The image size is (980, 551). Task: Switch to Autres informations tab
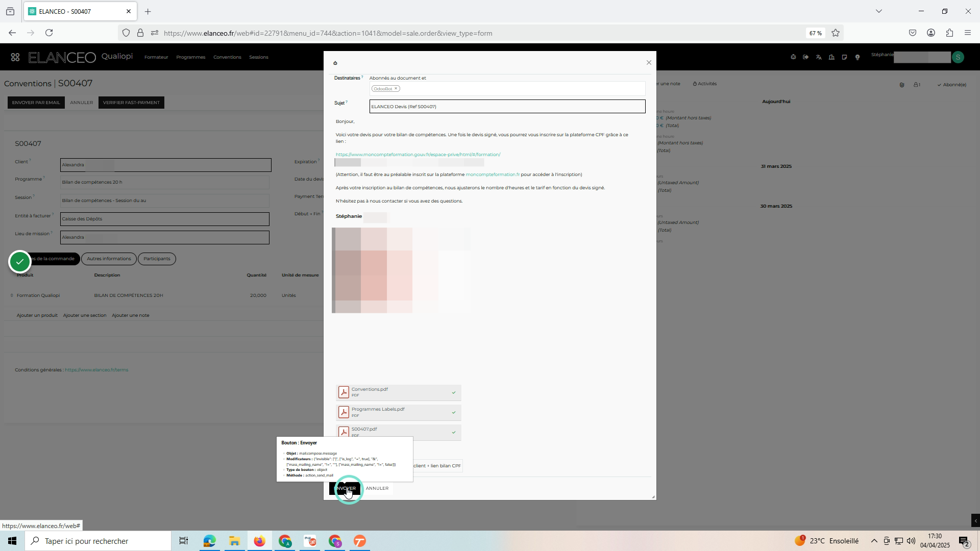(x=109, y=259)
